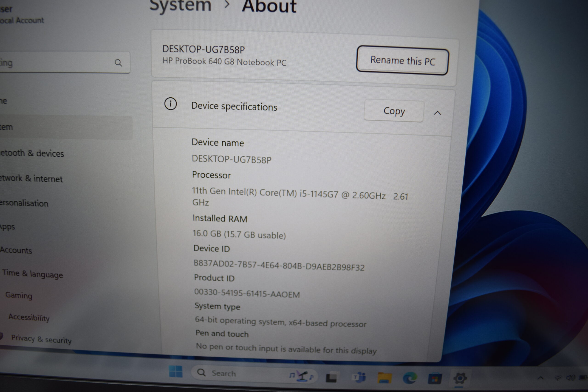This screenshot has width=588, height=392.
Task: Click the volume speaker tray icon
Action: 571,378
